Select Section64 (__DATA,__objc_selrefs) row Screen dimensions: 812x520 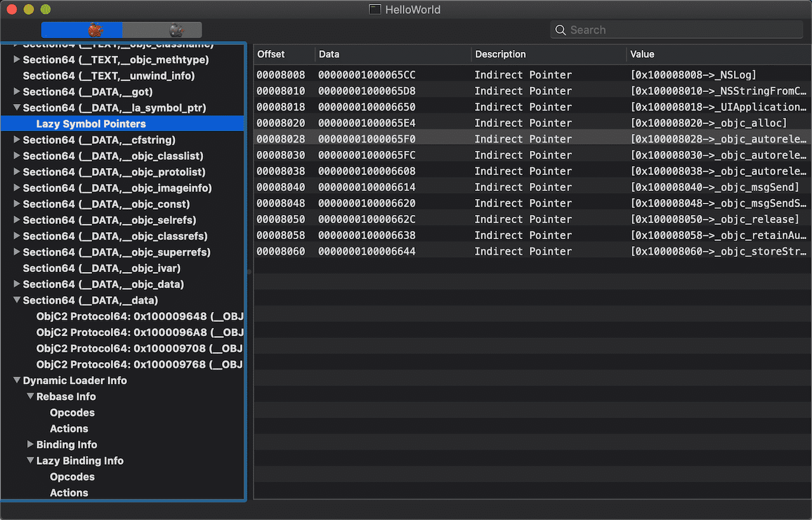pos(123,220)
